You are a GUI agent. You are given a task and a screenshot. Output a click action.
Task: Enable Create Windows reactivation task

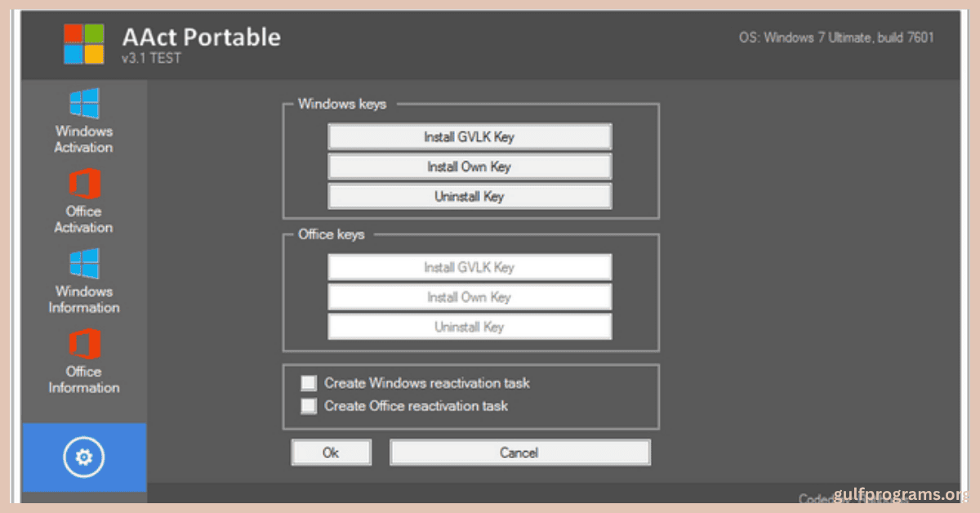coord(308,382)
